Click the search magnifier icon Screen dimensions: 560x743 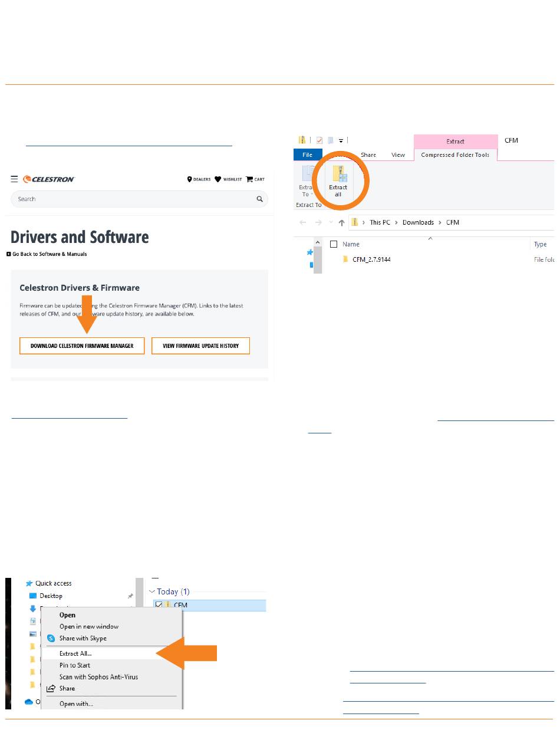[x=259, y=199]
